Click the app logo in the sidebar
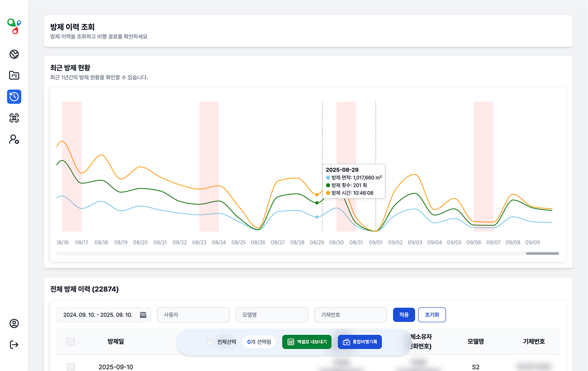 point(14,26)
